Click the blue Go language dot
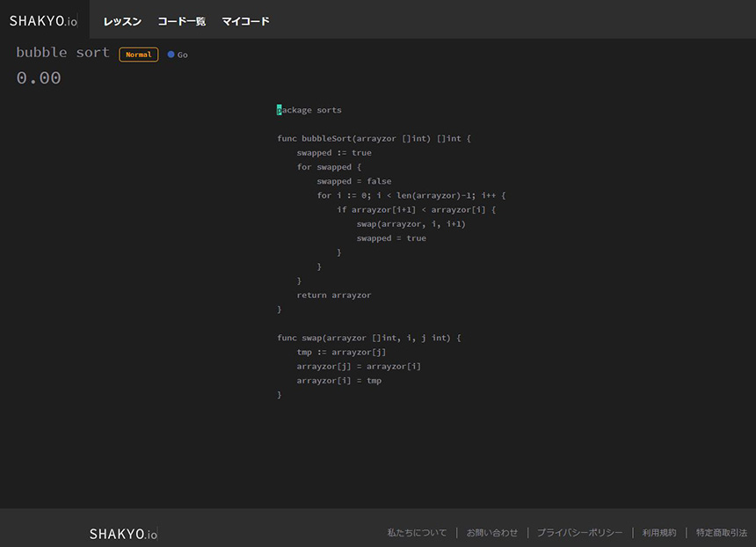 (x=171, y=55)
